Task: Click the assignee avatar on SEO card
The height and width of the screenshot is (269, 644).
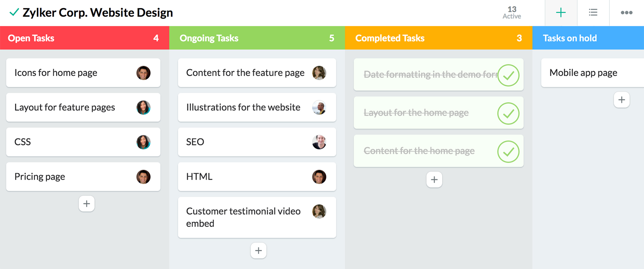Action: 319,142
